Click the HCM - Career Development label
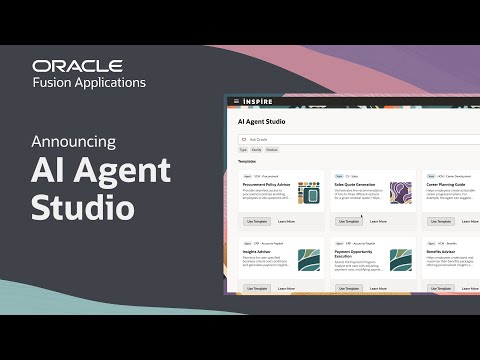 (454, 176)
